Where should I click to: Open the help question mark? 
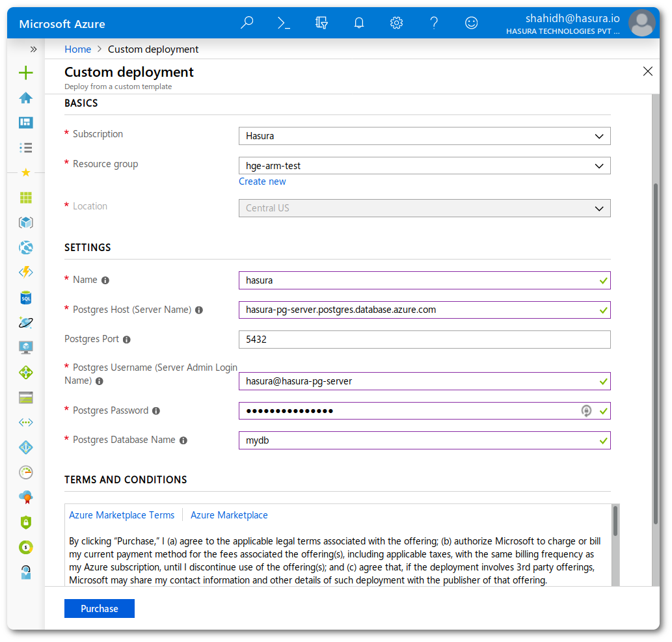tap(434, 22)
